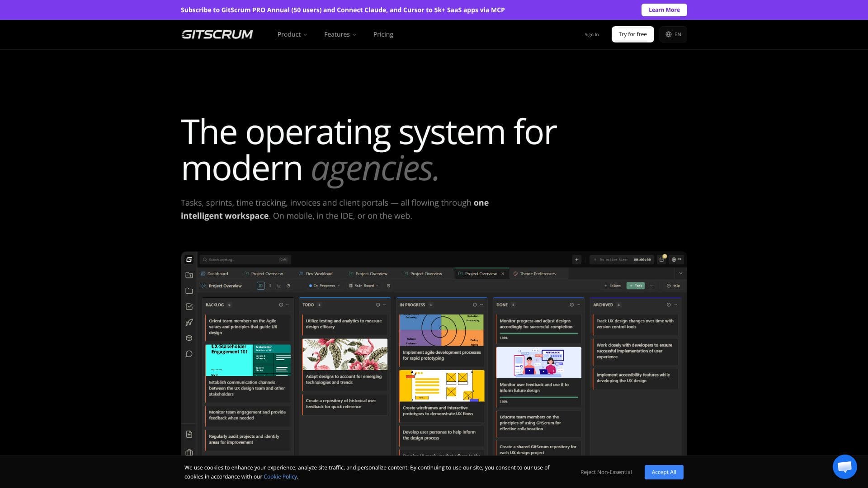Switch to the Dashboard tab
The width and height of the screenshot is (868, 488).
tap(214, 273)
